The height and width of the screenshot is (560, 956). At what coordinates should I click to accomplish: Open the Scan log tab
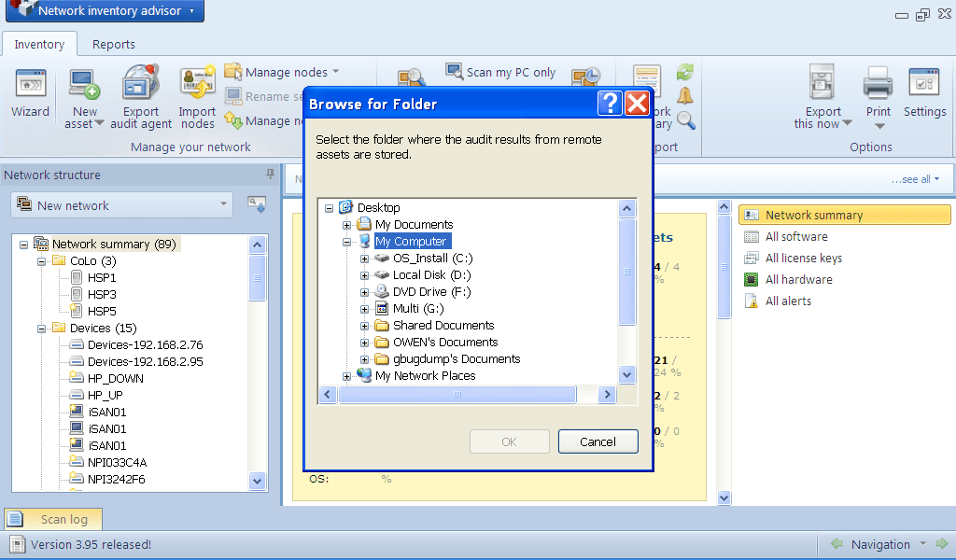pyautogui.click(x=53, y=519)
